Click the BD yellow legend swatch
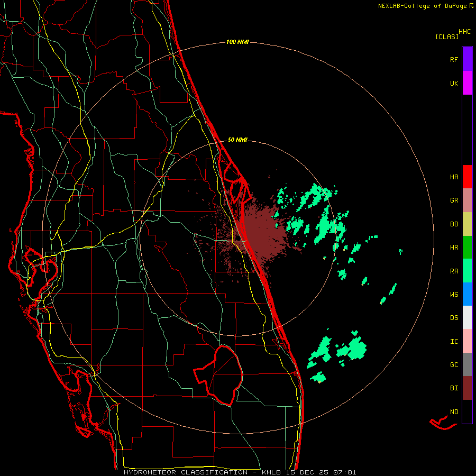The width and height of the screenshot is (476, 476). click(x=467, y=224)
